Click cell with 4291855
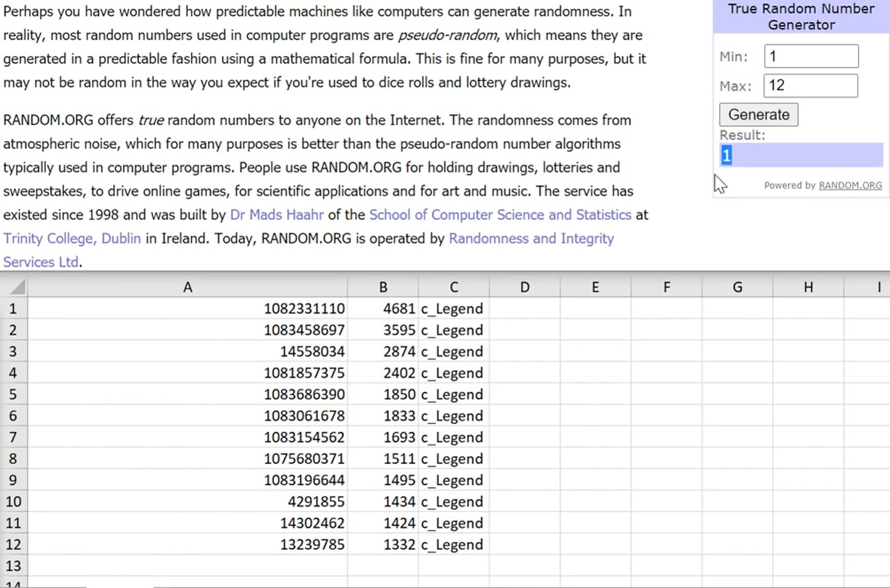 click(188, 501)
